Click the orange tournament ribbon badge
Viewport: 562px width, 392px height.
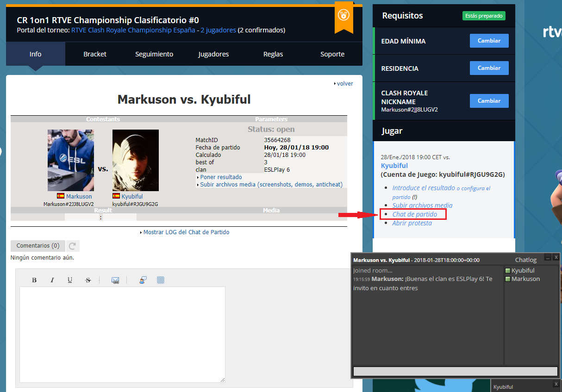tap(344, 17)
